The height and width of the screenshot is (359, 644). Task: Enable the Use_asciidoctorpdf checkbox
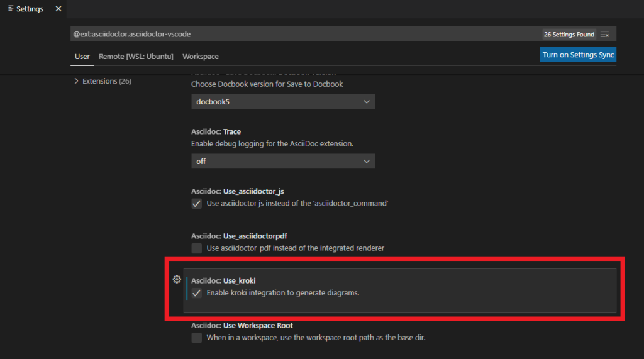coord(197,248)
